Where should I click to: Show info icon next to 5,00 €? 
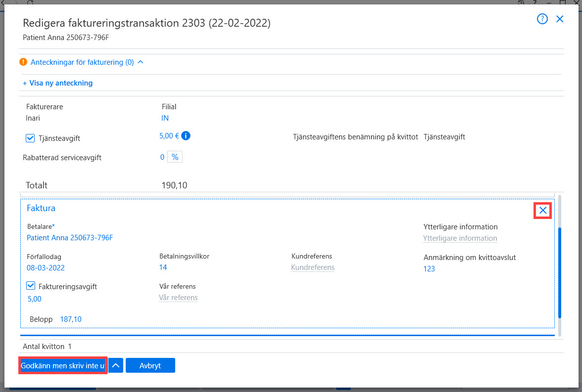[x=186, y=136]
